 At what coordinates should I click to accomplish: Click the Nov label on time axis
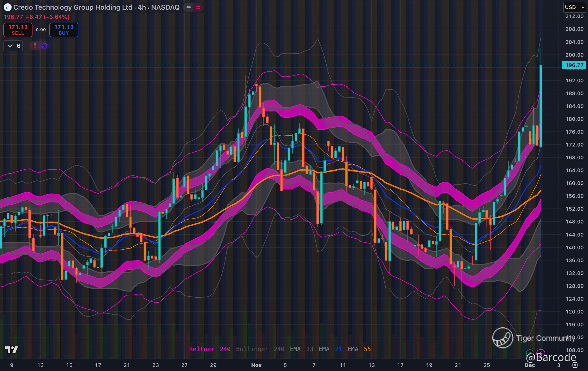256,365
